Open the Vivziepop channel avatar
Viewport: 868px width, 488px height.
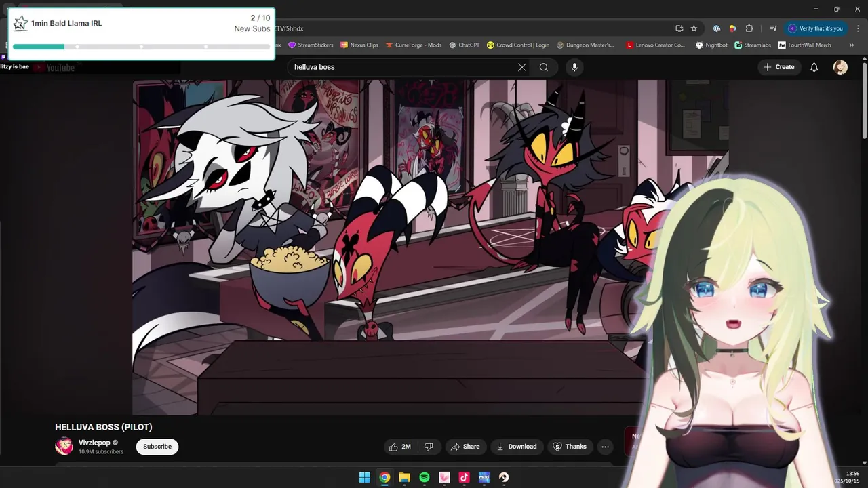pyautogui.click(x=64, y=446)
